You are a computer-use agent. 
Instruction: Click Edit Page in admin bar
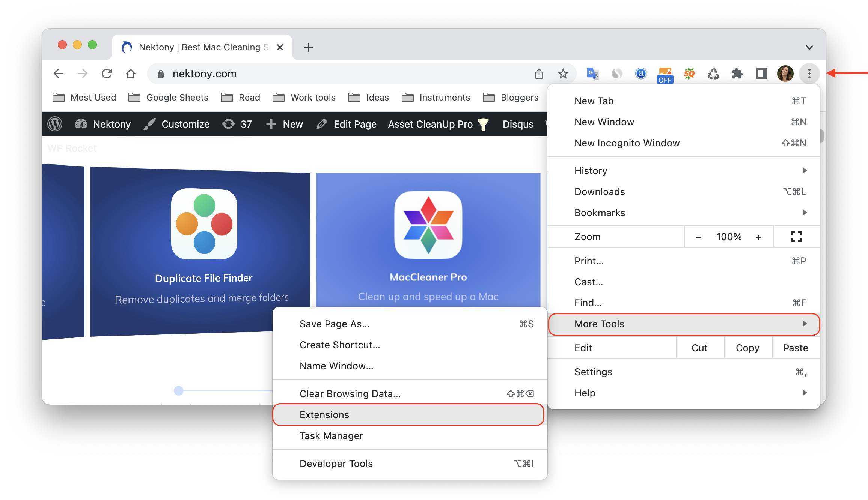pyautogui.click(x=346, y=124)
